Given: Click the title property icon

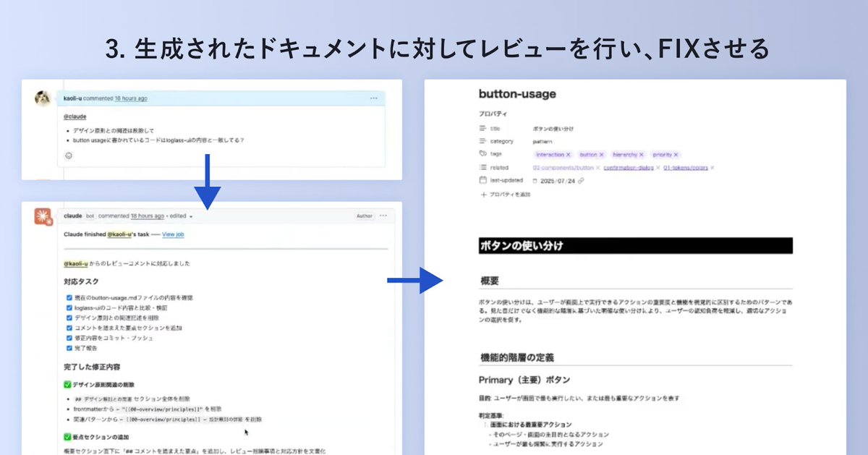Looking at the screenshot, I should click(483, 128).
